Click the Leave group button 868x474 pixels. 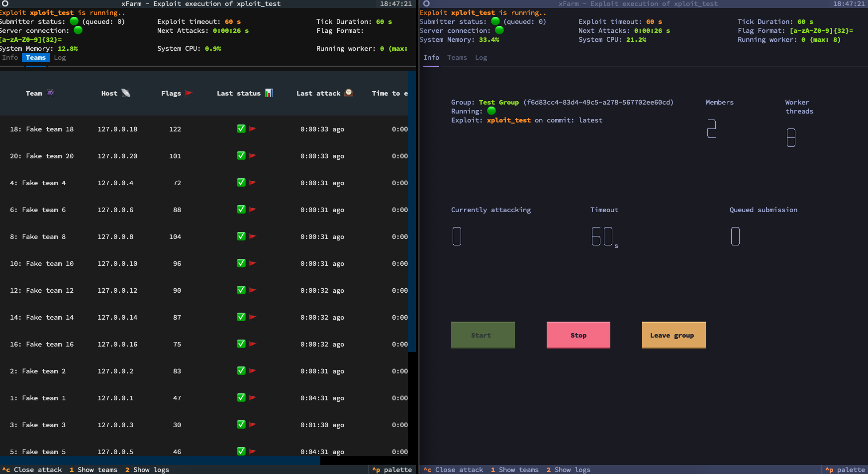[x=674, y=335]
